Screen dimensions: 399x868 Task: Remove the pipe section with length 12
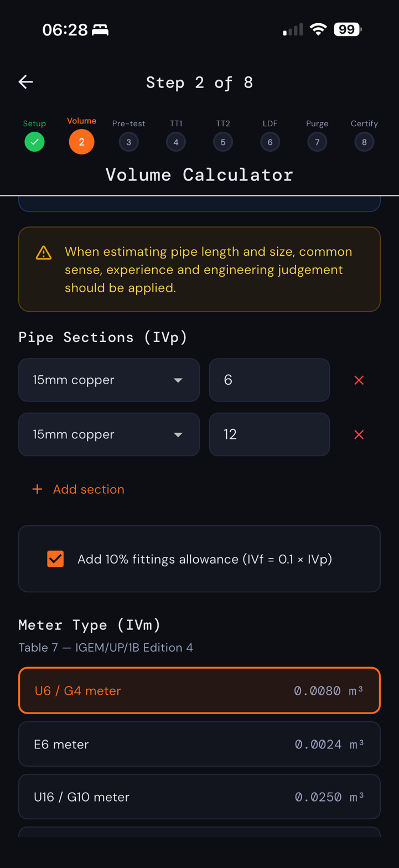[x=359, y=435]
